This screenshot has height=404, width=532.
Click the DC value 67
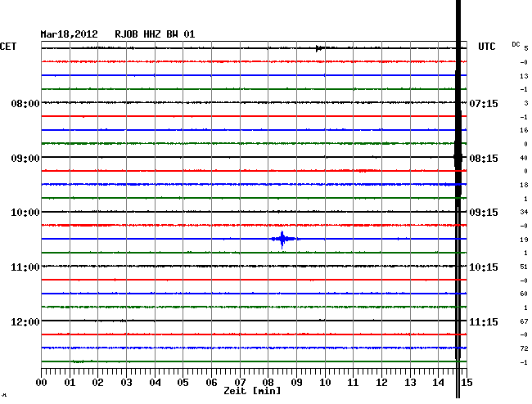(x=524, y=321)
